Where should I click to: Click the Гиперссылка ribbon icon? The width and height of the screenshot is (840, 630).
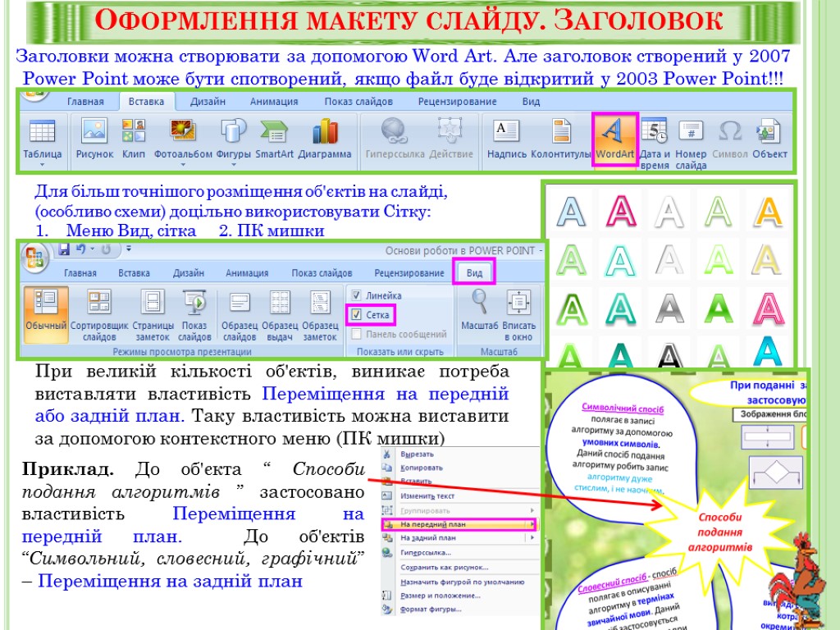(x=395, y=139)
